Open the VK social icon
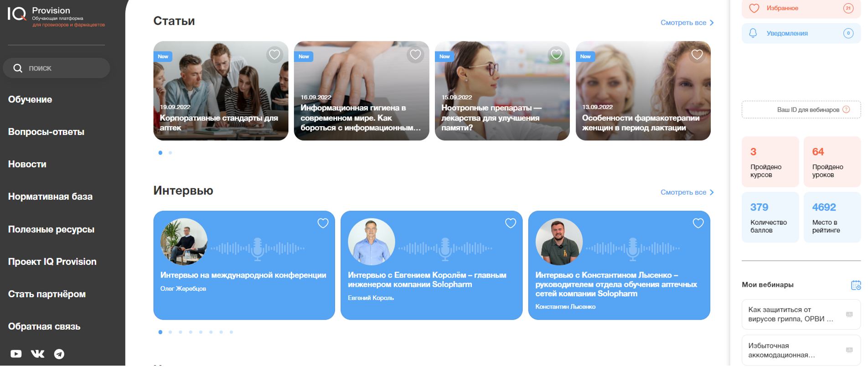 click(37, 354)
